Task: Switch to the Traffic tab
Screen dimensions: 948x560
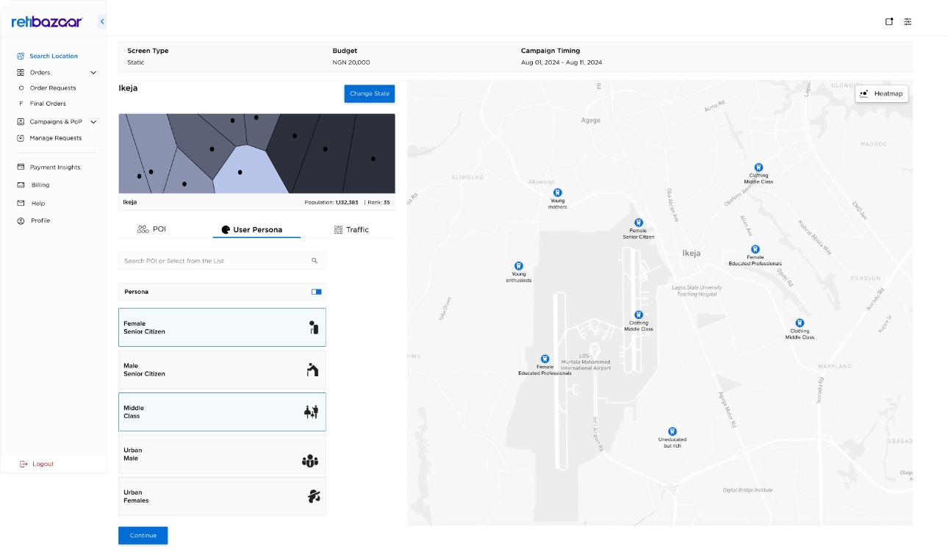Action: pyautogui.click(x=351, y=230)
